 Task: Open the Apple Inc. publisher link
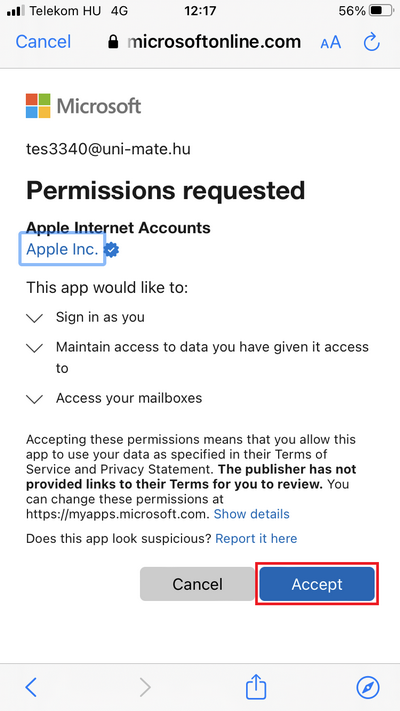click(x=62, y=249)
